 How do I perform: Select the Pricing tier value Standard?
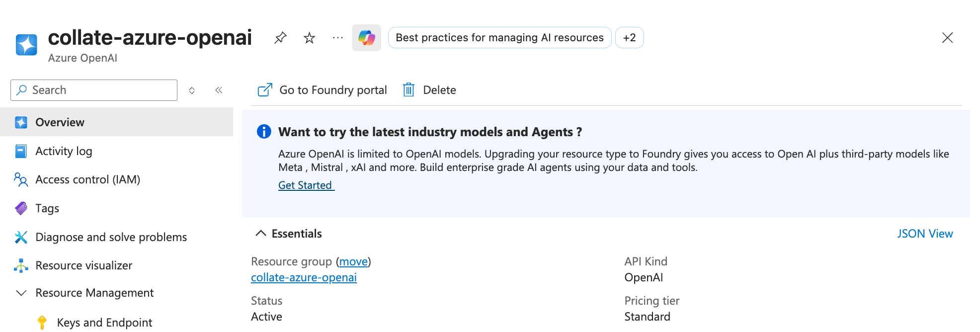pos(647,317)
